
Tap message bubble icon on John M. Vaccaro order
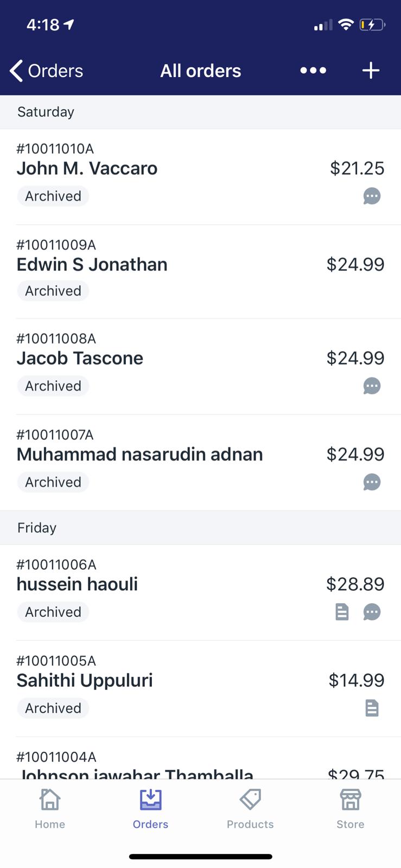tap(372, 196)
